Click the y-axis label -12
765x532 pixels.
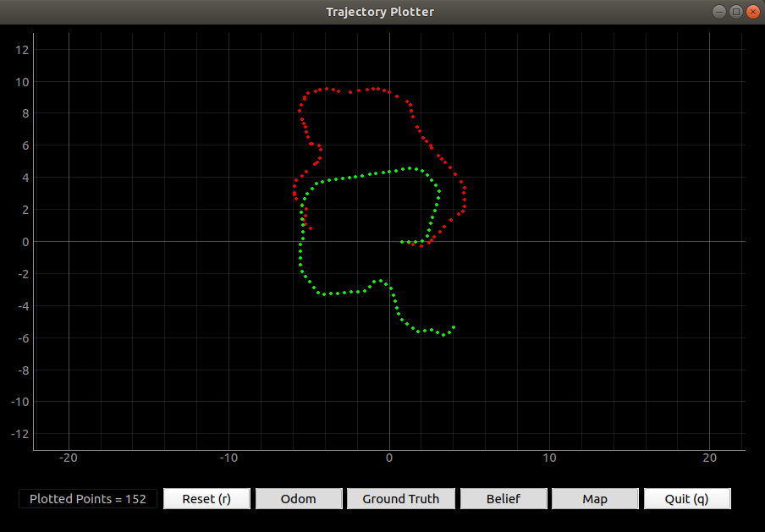click(20, 434)
